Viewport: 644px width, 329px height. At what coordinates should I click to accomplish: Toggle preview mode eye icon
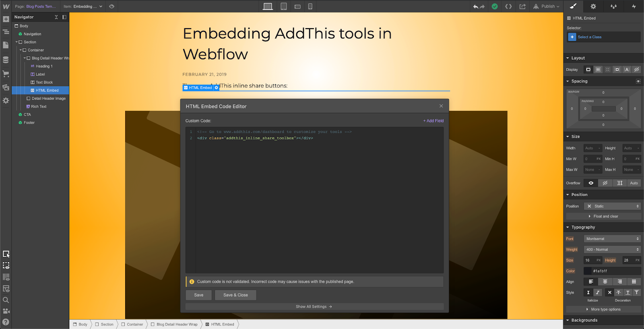[x=111, y=6]
